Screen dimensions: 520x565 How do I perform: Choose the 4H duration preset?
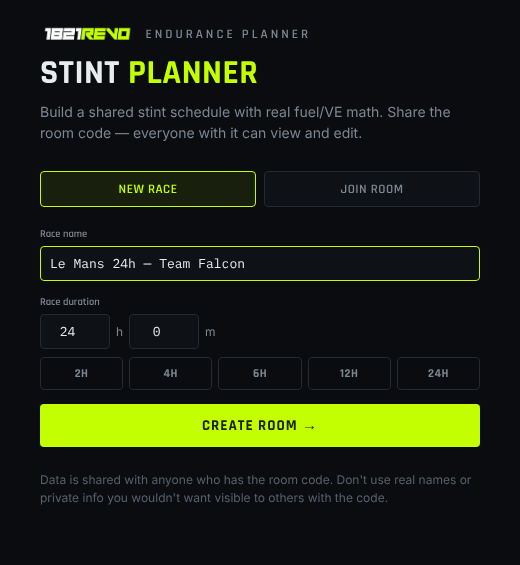pos(170,373)
